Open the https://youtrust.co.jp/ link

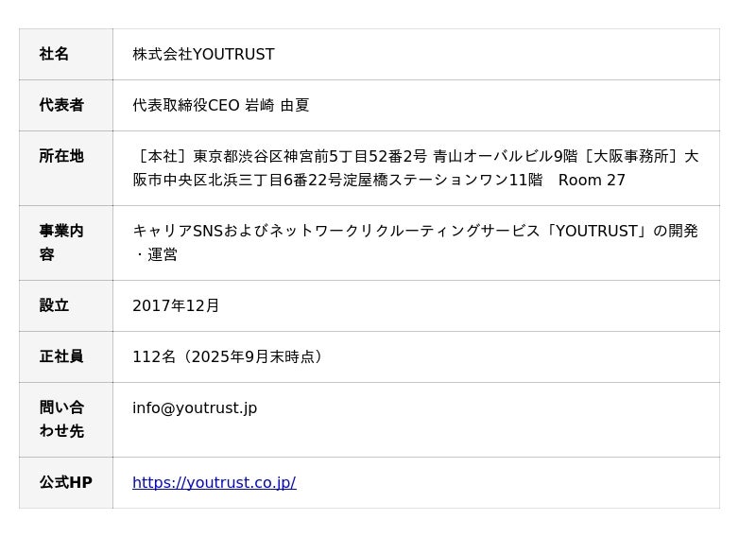pyautogui.click(x=214, y=482)
